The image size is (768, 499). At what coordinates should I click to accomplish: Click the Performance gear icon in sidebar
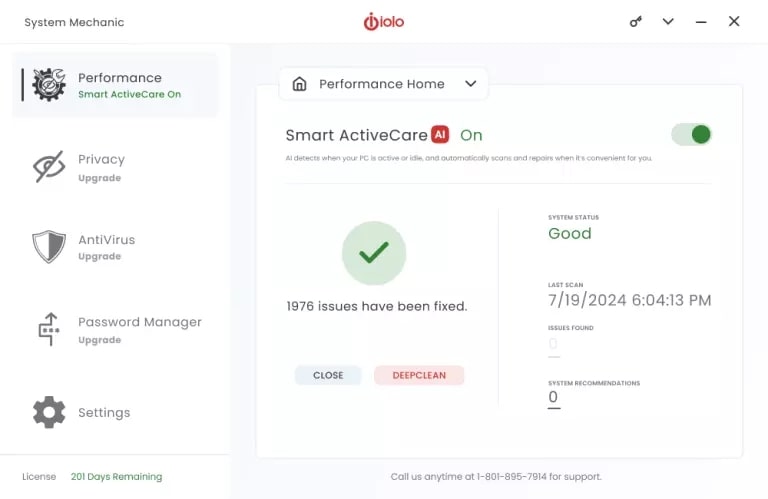pyautogui.click(x=49, y=85)
